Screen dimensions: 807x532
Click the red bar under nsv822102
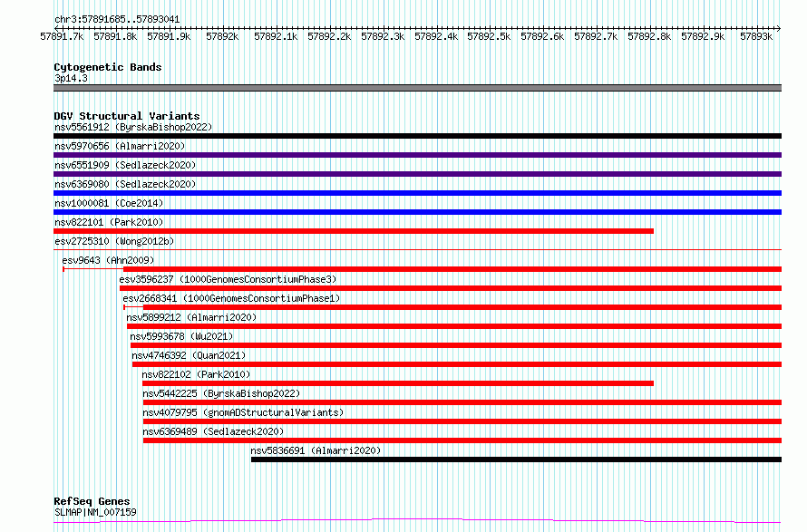(x=398, y=383)
